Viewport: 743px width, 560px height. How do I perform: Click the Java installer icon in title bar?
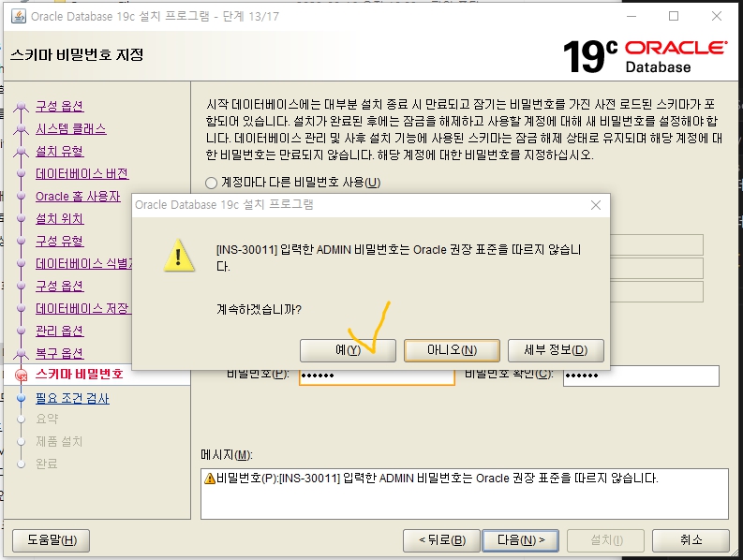19,16
